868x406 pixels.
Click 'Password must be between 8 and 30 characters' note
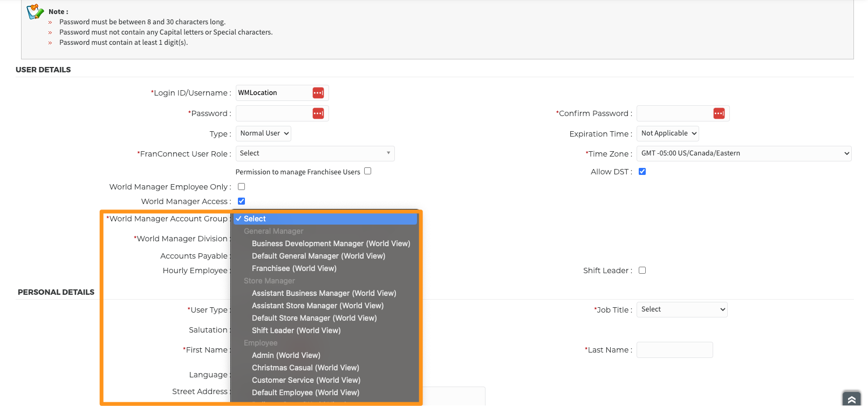click(x=142, y=22)
